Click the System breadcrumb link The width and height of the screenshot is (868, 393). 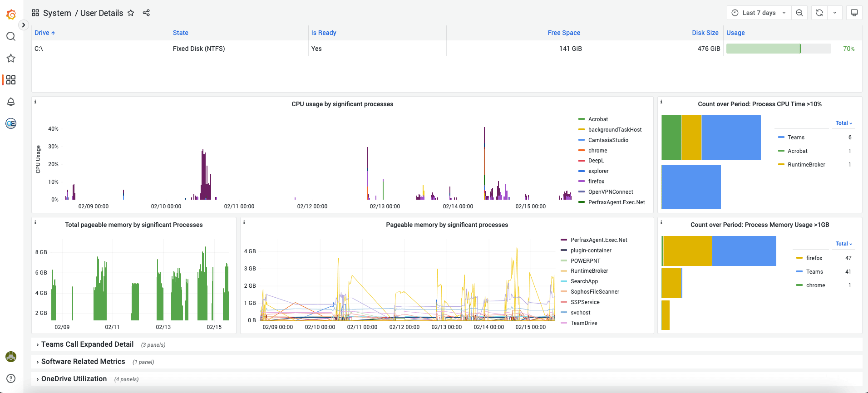pos(57,13)
